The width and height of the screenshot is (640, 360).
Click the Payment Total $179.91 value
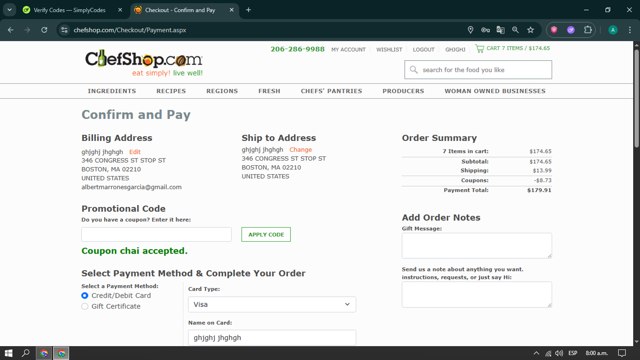[539, 190]
